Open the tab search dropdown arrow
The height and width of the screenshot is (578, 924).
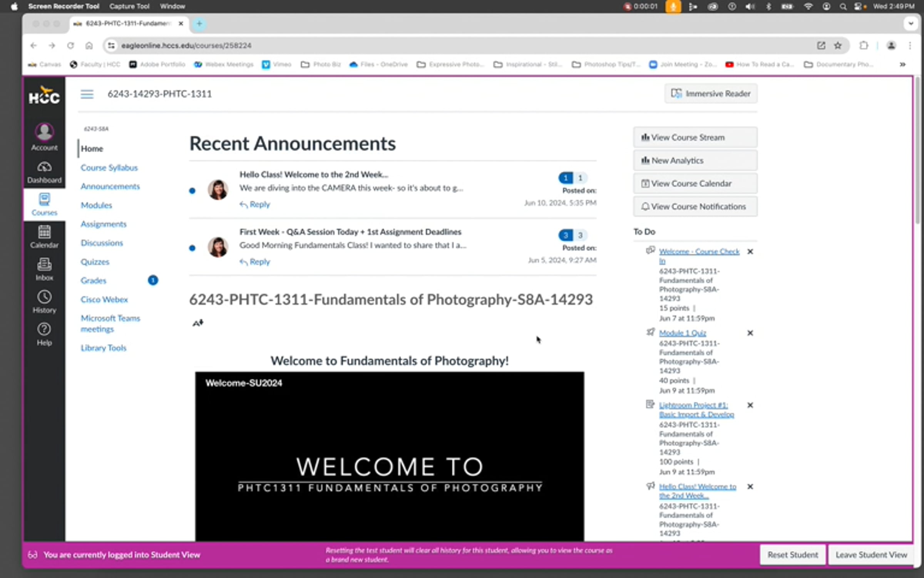[911, 24]
